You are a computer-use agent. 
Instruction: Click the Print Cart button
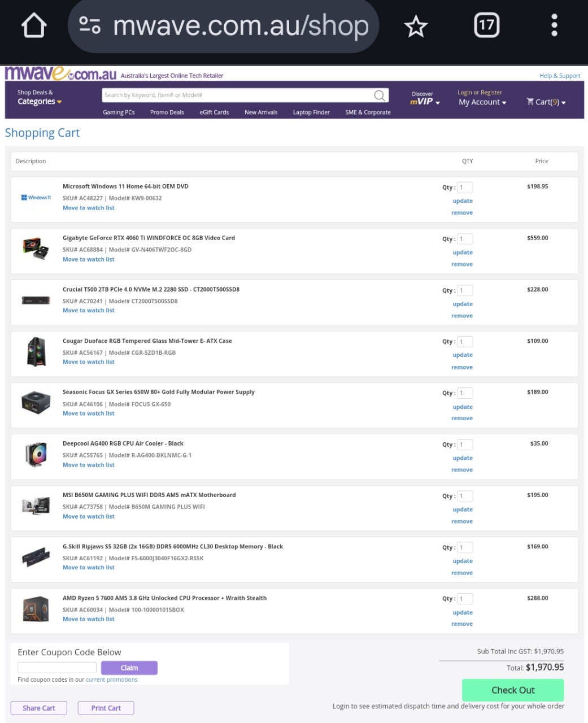coord(106,708)
